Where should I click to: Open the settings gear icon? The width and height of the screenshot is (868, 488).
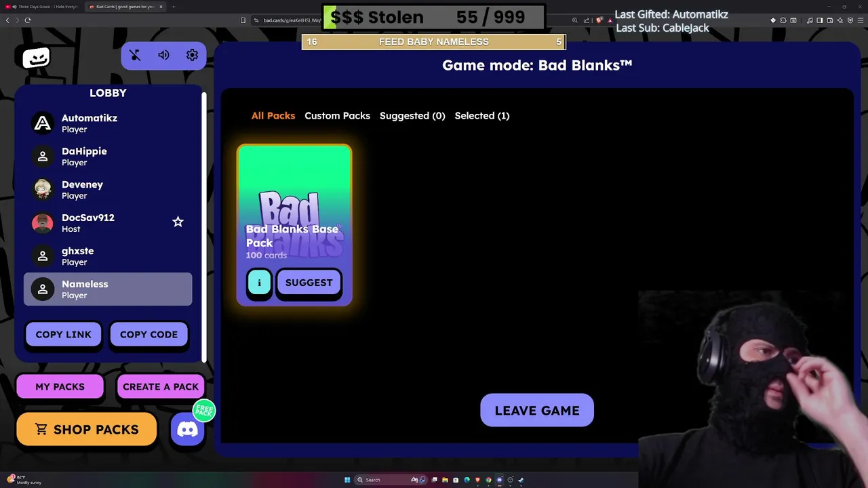[192, 56]
